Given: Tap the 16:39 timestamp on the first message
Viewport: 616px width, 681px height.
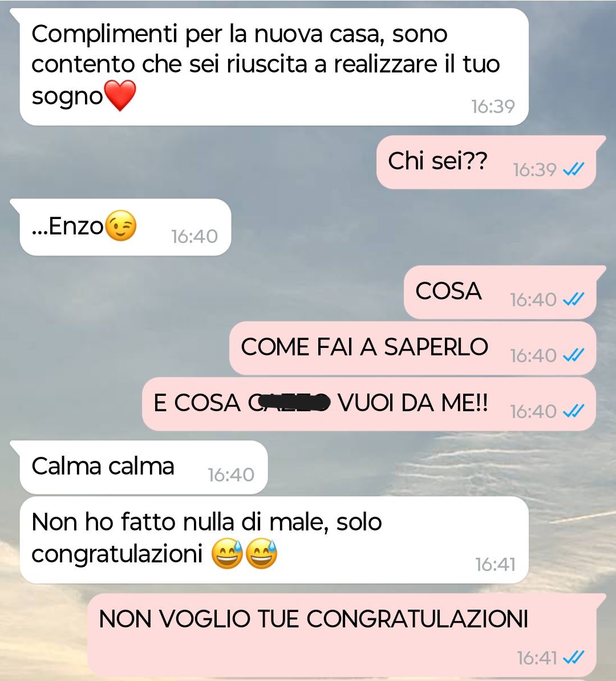Looking at the screenshot, I should [493, 107].
